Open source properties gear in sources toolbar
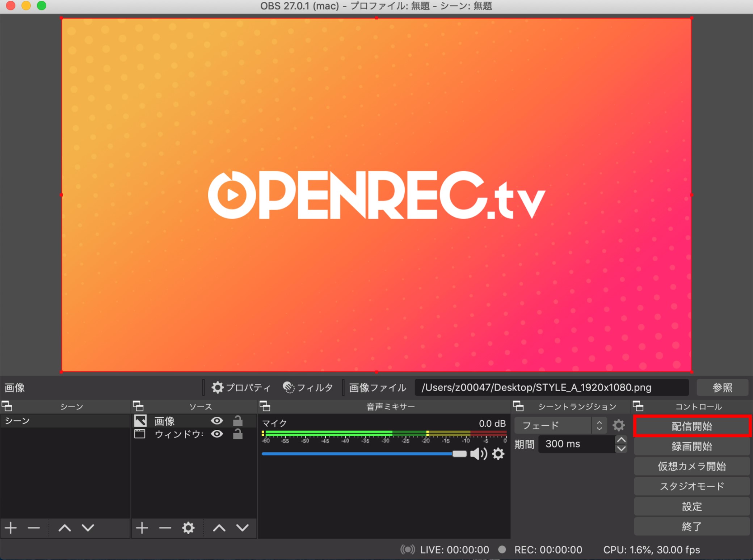The height and width of the screenshot is (560, 753). pos(188,528)
